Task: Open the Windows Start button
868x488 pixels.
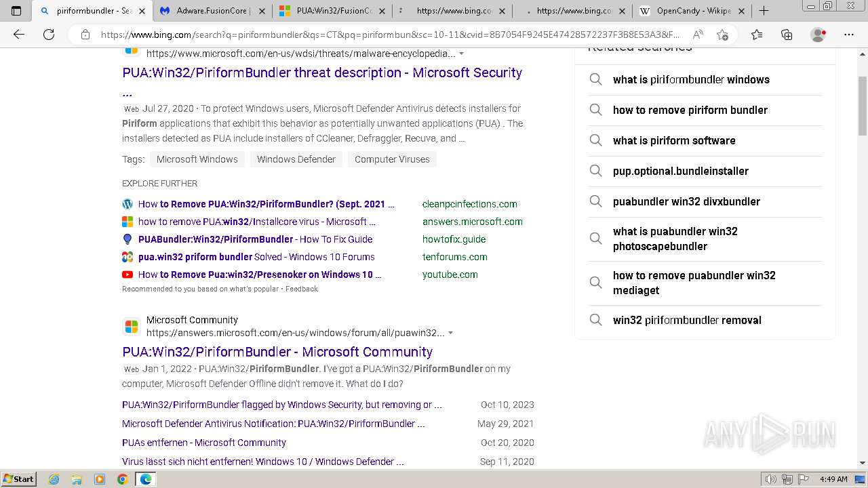Action: [18, 479]
